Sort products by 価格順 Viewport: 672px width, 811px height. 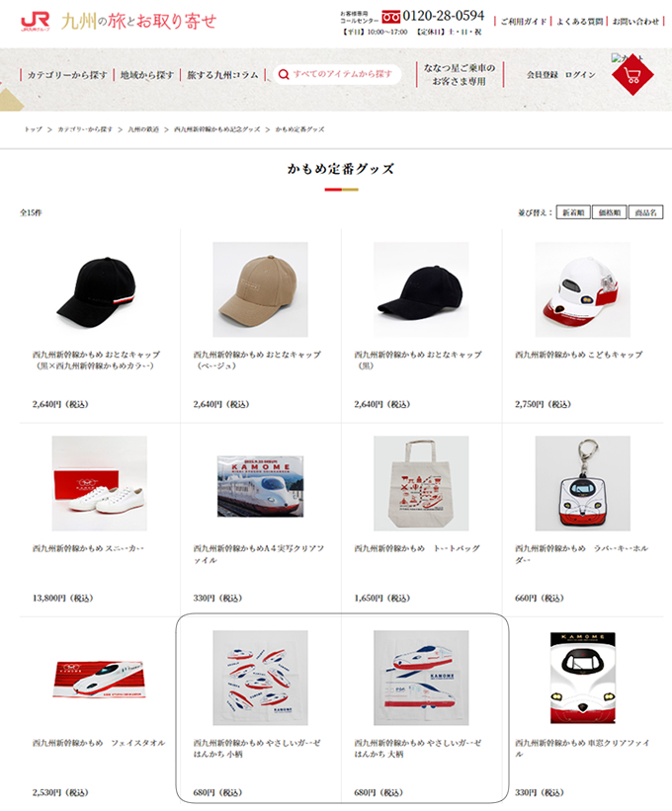pyautogui.click(x=610, y=212)
